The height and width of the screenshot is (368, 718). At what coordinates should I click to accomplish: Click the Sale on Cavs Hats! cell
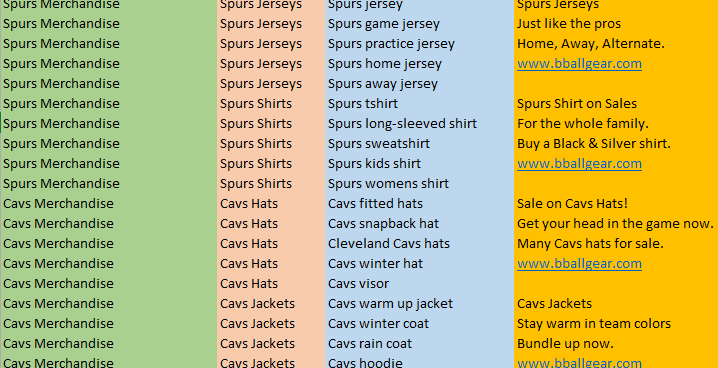click(x=616, y=204)
